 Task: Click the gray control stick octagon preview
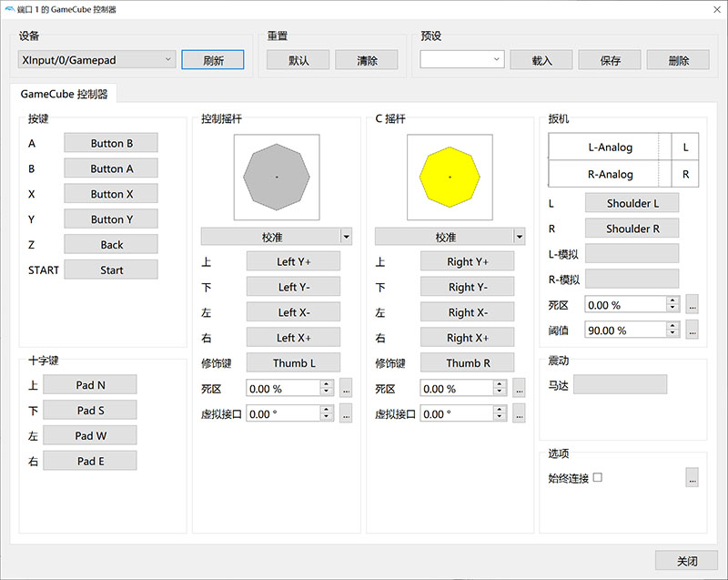[276, 177]
